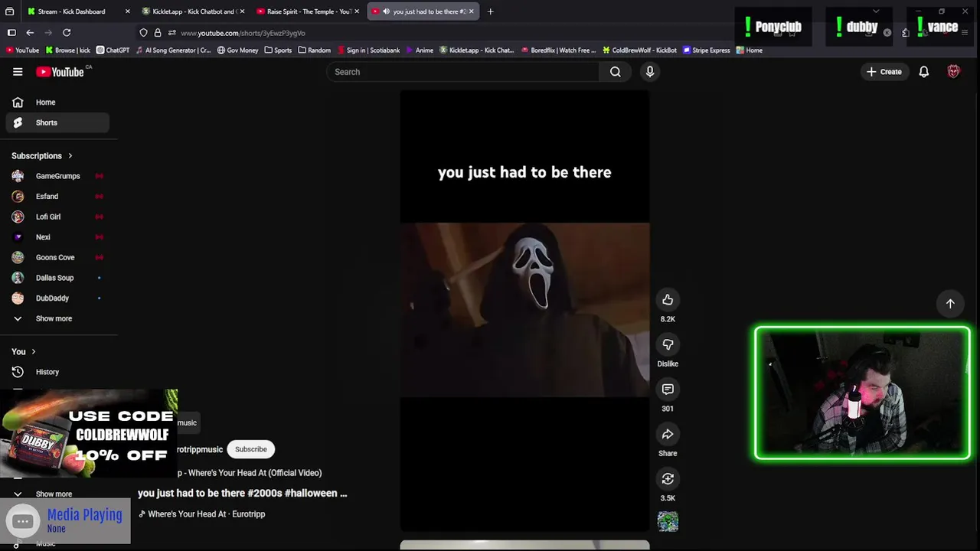Open the ChatGPT bookmark
980x551 pixels.
point(113,51)
